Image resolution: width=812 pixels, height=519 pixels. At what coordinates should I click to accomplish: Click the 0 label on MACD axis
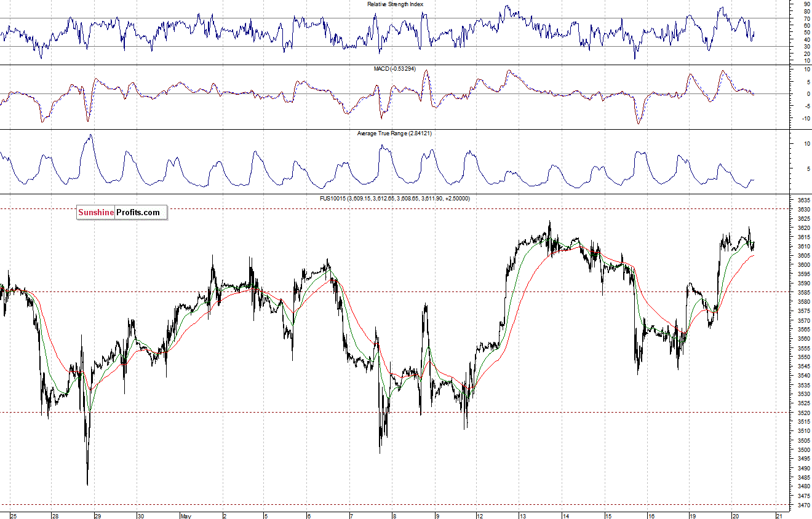tap(808, 93)
